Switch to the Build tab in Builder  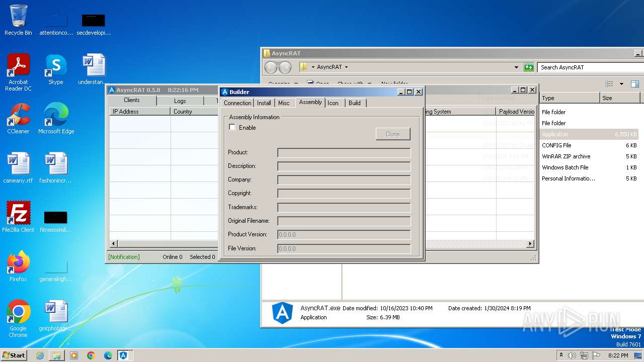[355, 103]
